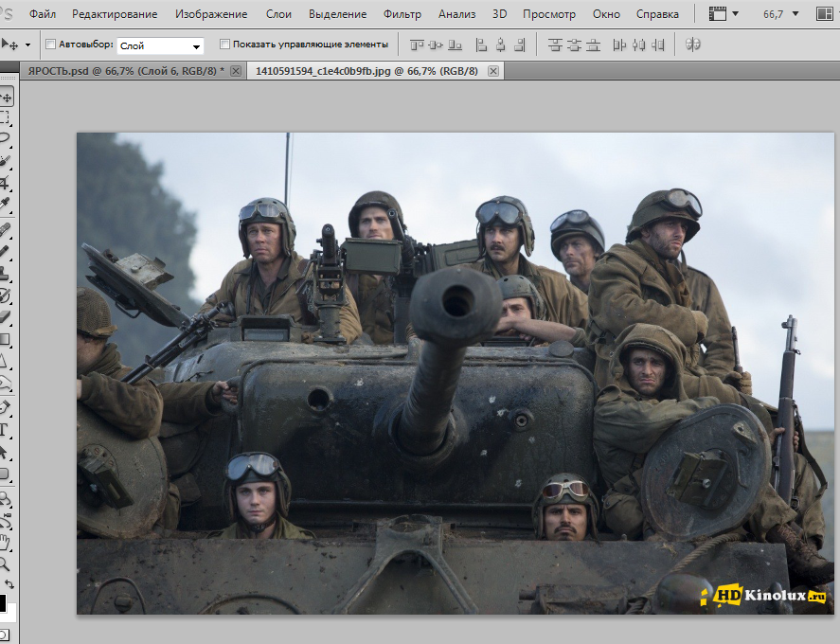The width and height of the screenshot is (840, 644).
Task: Select the 3D Rotate tool
Action: 5,499
